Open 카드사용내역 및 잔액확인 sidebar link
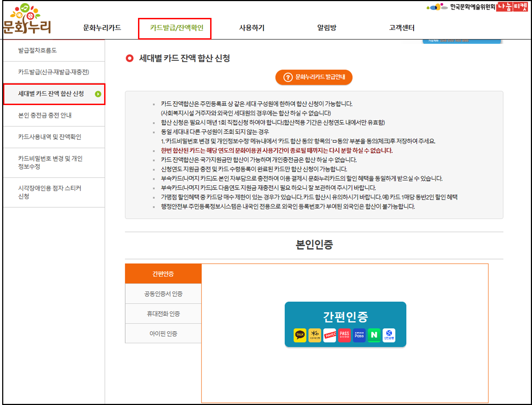The height and width of the screenshot is (405, 532). click(x=50, y=137)
